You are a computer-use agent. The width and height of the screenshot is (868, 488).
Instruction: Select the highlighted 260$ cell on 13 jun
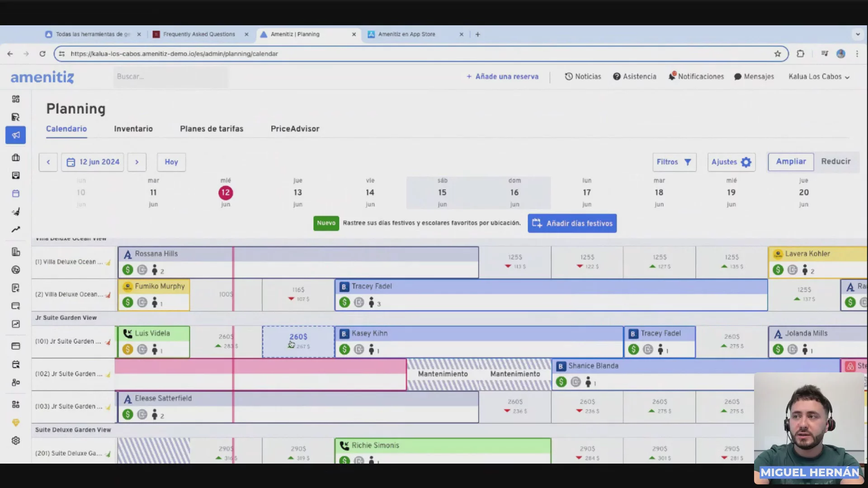tap(298, 342)
